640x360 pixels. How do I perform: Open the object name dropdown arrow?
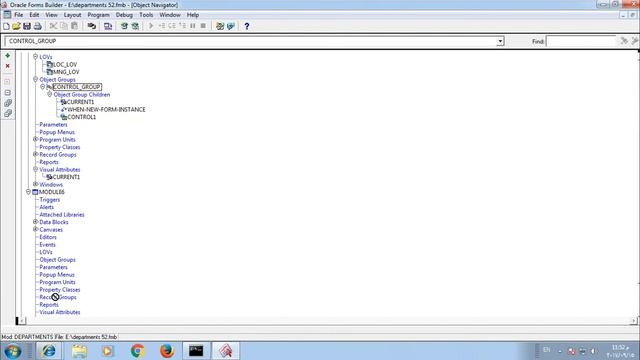point(500,41)
